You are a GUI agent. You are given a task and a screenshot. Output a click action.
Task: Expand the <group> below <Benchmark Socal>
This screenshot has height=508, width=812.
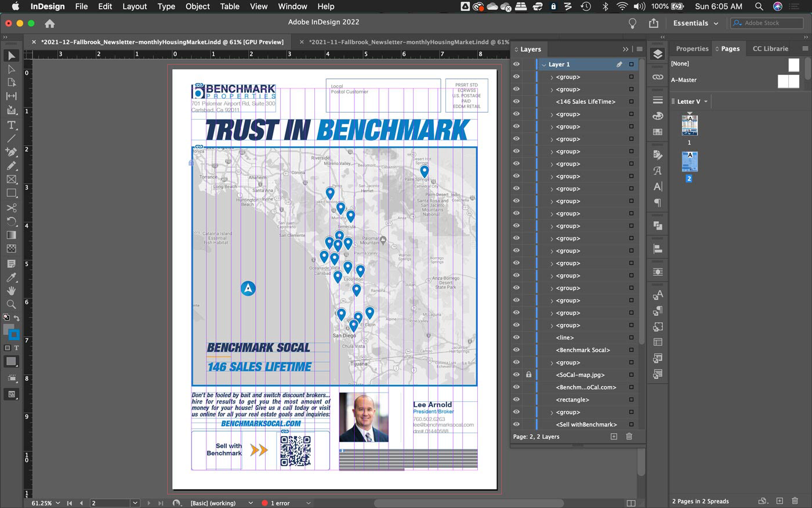(x=552, y=362)
